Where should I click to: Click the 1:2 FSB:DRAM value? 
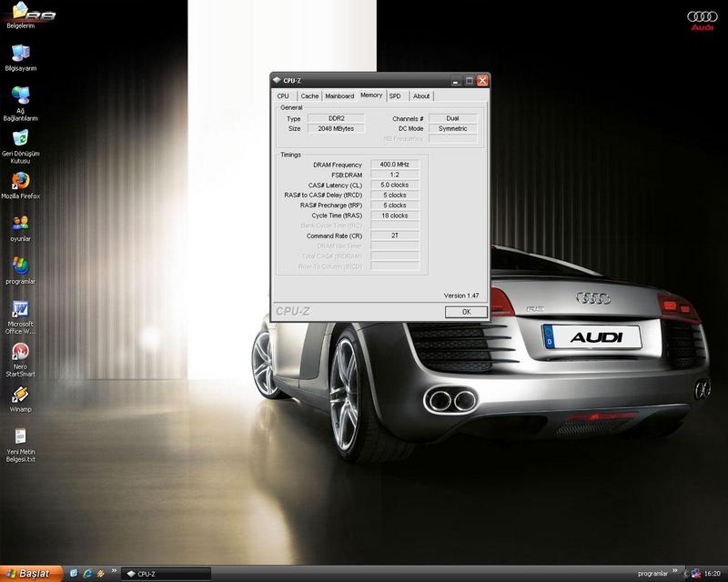coord(395,175)
